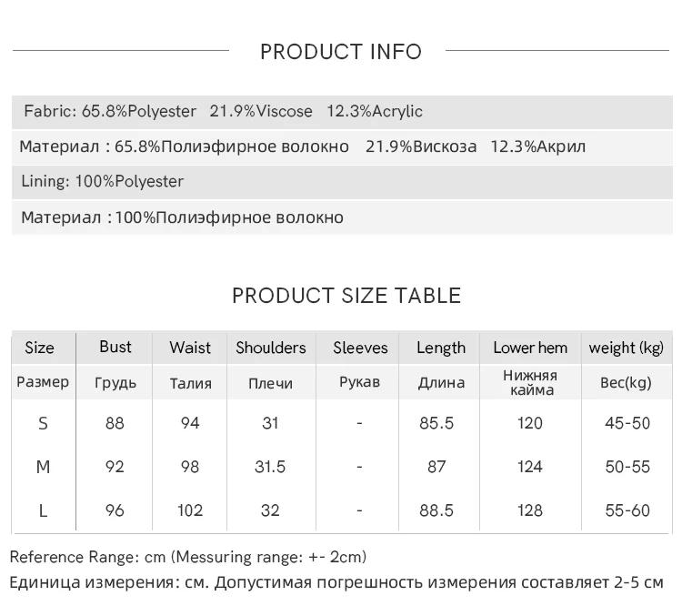Click the 55-60 weight range cell

(x=627, y=510)
